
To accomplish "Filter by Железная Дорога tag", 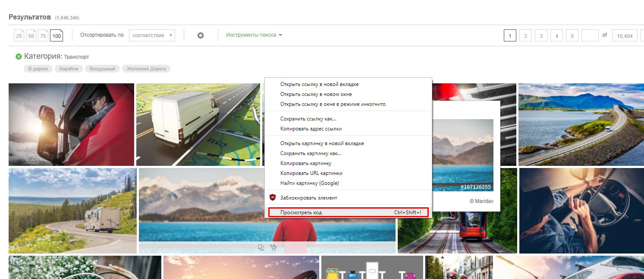I will tap(146, 69).
